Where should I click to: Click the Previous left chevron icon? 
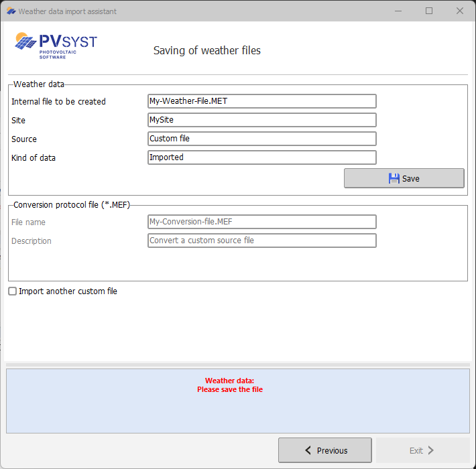pyautogui.click(x=308, y=450)
